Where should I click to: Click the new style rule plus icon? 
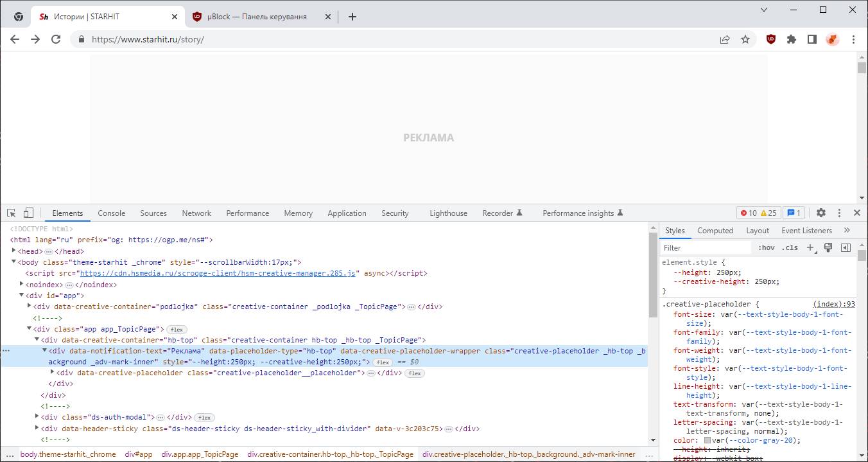(x=810, y=247)
